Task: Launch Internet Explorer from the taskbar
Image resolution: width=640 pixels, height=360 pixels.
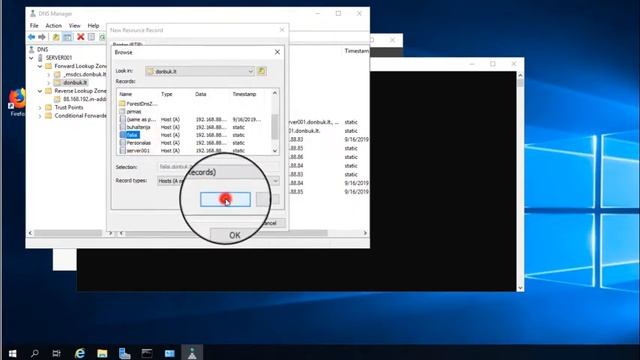Action: pyautogui.click(x=80, y=353)
